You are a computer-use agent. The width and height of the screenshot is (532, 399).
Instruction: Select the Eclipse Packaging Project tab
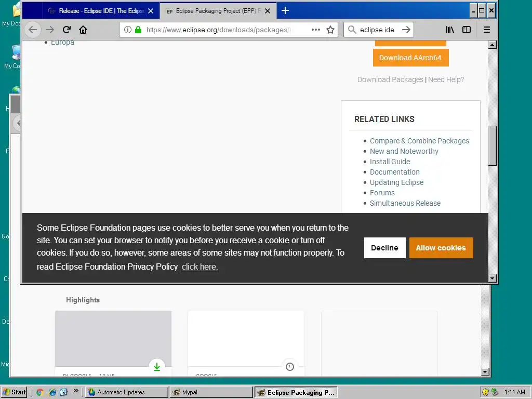tap(218, 11)
